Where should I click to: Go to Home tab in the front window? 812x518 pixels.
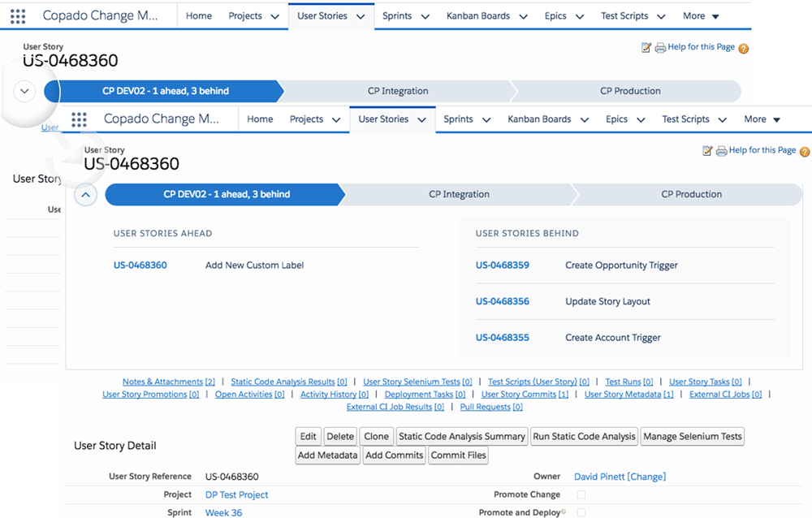click(260, 119)
